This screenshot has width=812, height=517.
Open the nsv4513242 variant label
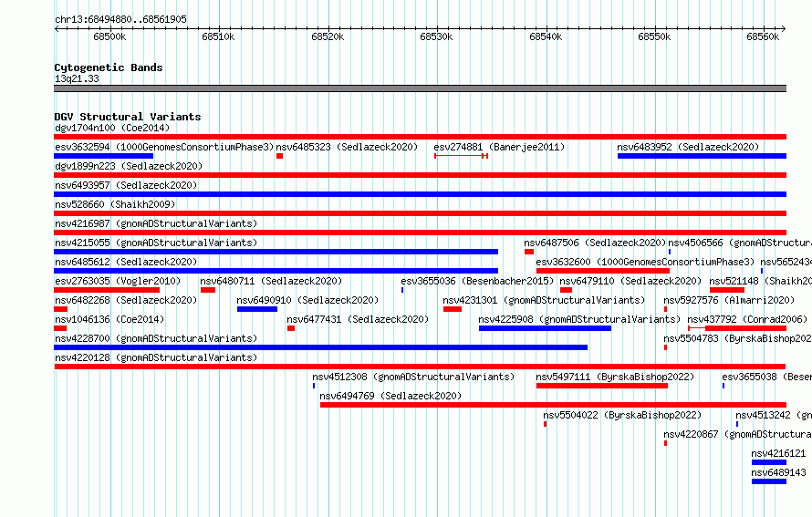(774, 415)
